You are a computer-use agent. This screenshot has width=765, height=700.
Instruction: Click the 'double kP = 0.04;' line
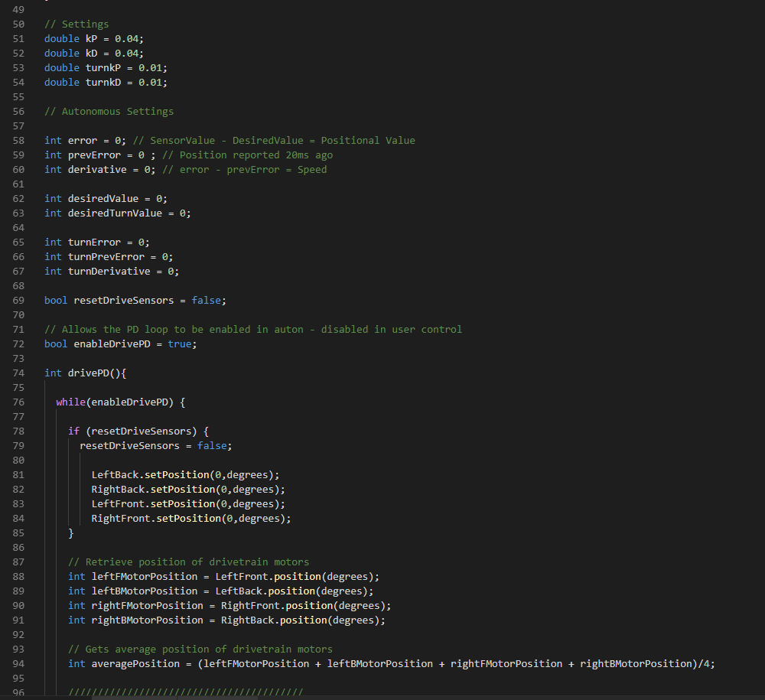click(x=93, y=39)
